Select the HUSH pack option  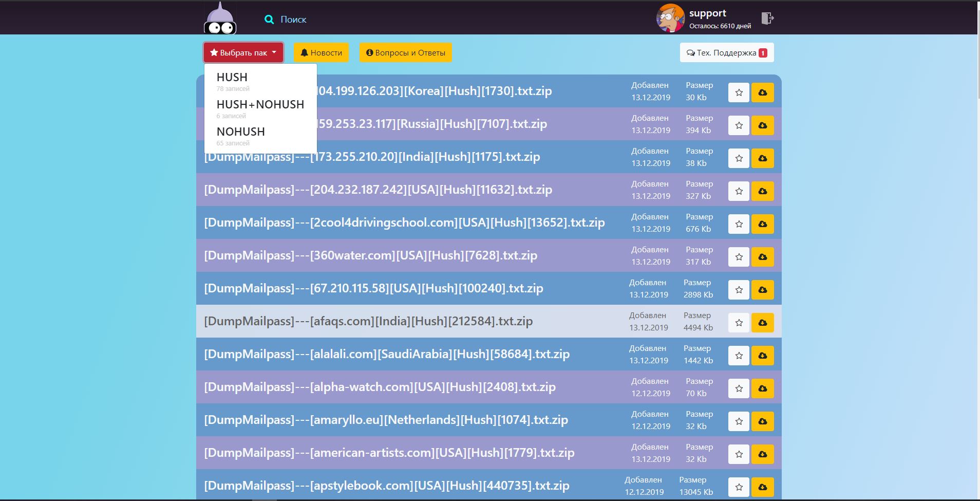[x=260, y=81]
